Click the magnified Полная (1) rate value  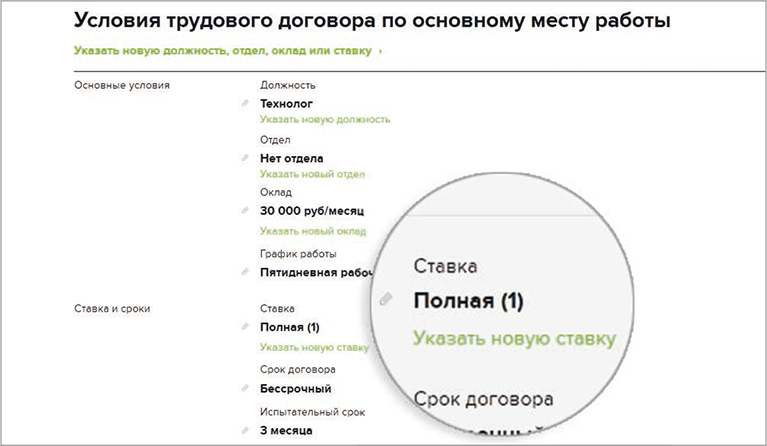point(469,301)
